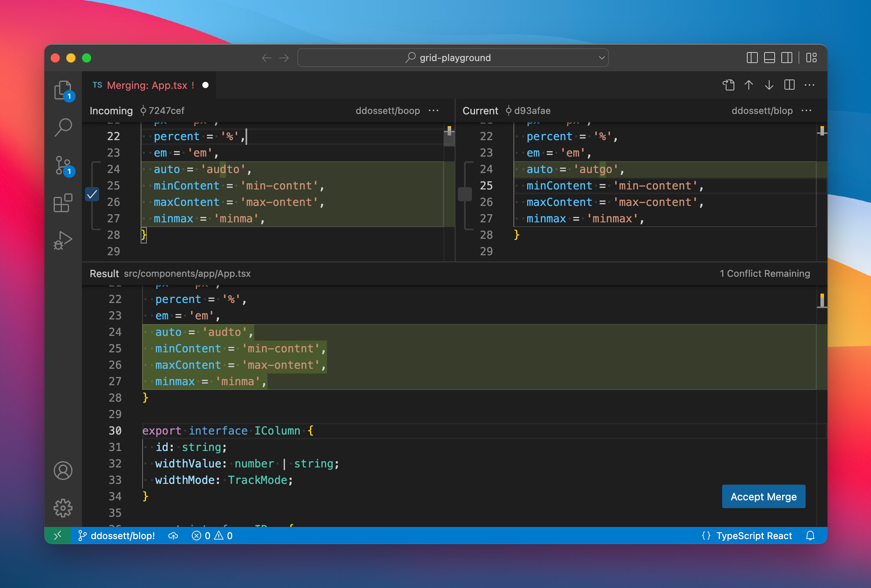
Task: Toggle the panel layout control in the title bar
Action: (x=770, y=58)
